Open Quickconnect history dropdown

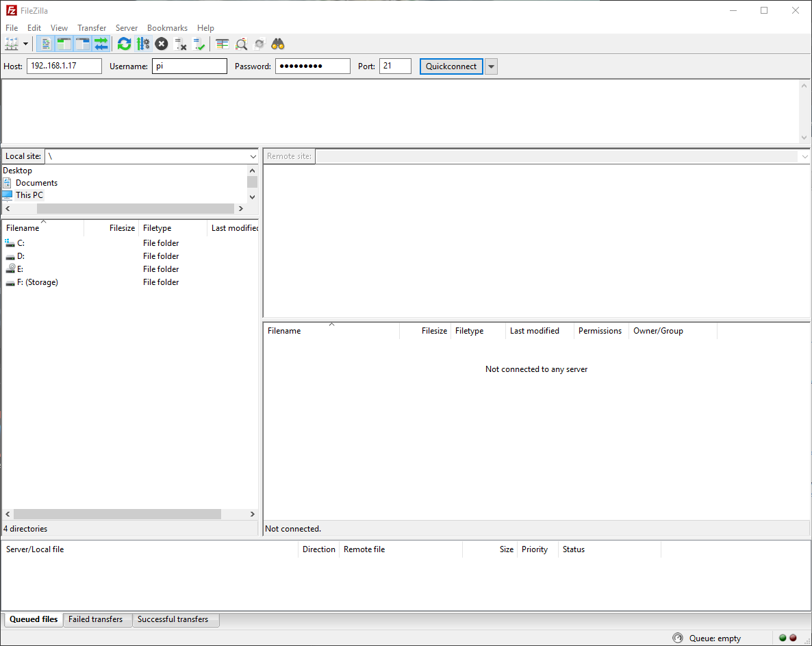click(492, 66)
